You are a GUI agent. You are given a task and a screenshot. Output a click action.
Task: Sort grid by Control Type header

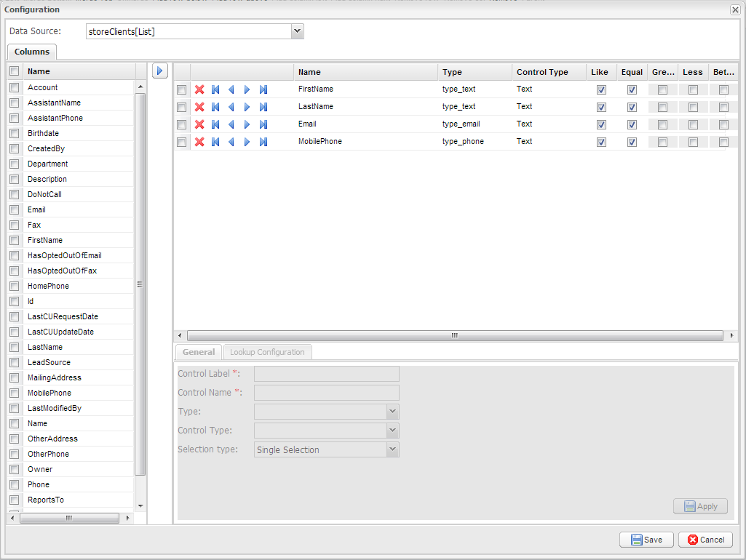[549, 72]
